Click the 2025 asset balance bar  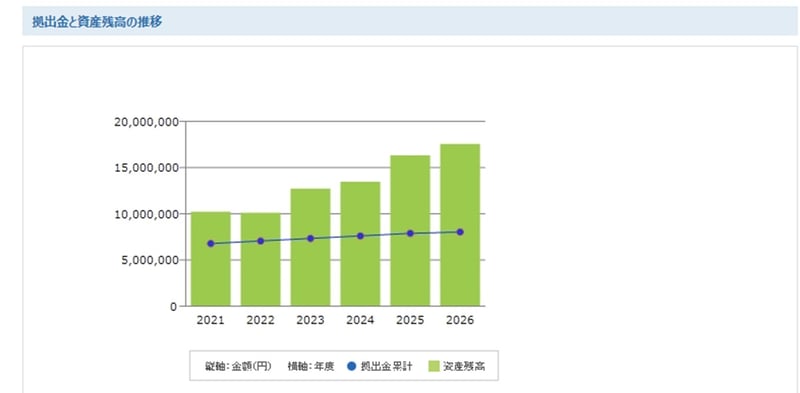click(x=410, y=231)
